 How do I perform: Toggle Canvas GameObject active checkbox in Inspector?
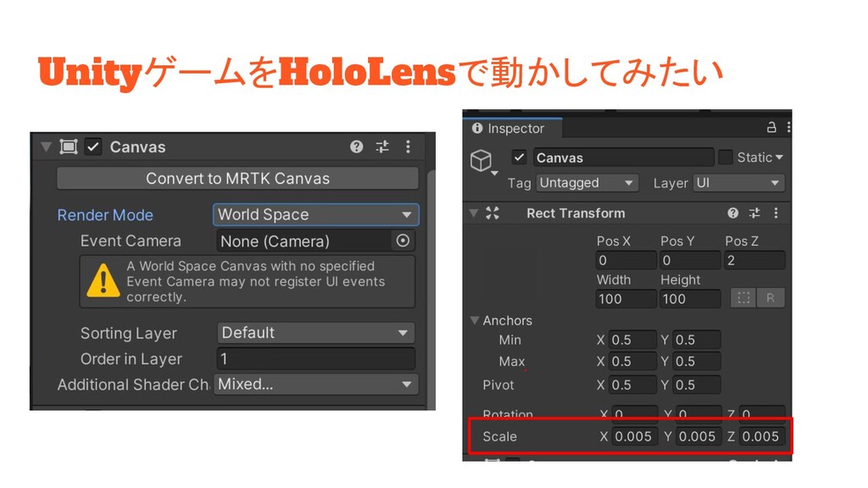(519, 157)
